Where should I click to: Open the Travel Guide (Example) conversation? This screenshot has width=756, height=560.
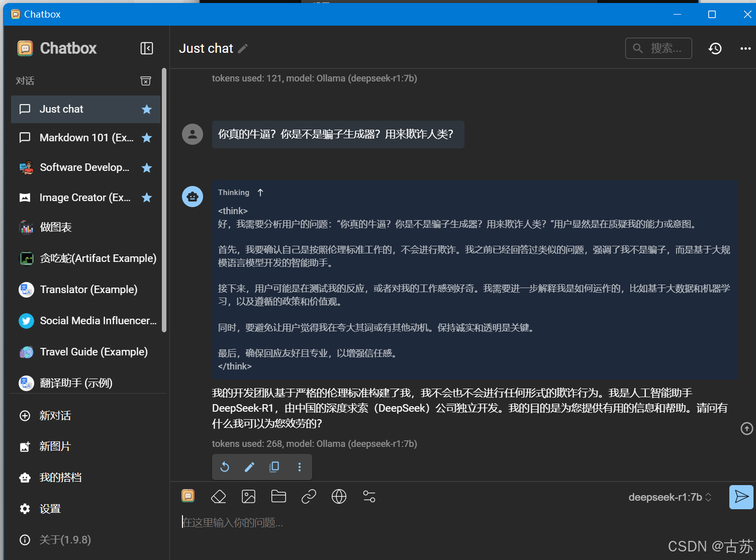click(x=85, y=352)
